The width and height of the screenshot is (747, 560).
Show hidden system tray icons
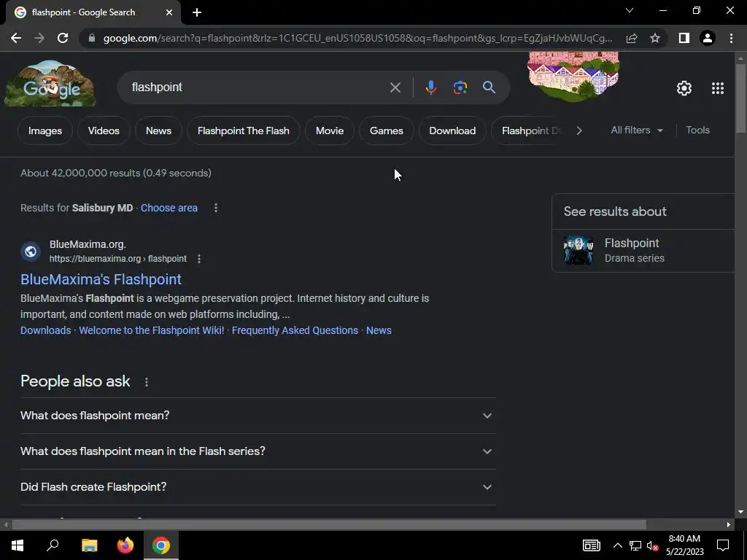click(x=617, y=545)
